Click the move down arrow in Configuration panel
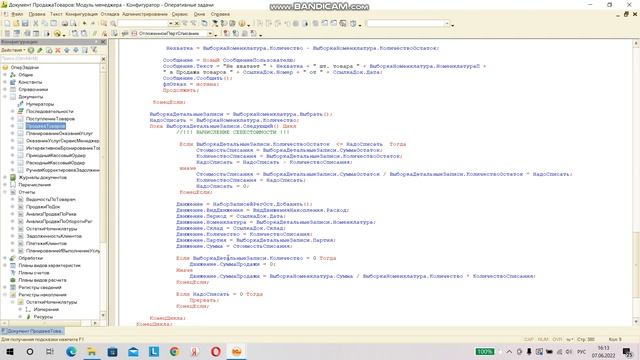Screen dimensions: 640x360 tap(76, 50)
